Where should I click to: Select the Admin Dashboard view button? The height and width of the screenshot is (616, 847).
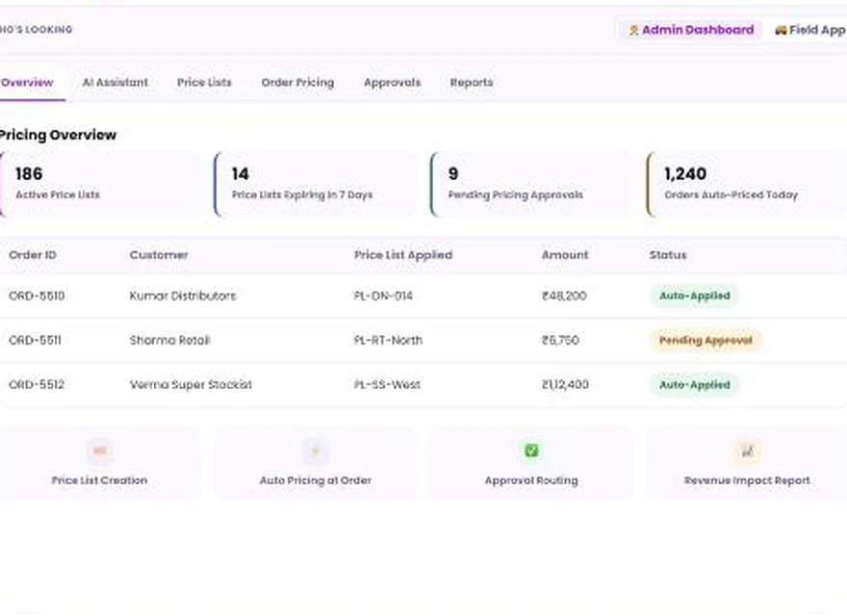coord(691,30)
